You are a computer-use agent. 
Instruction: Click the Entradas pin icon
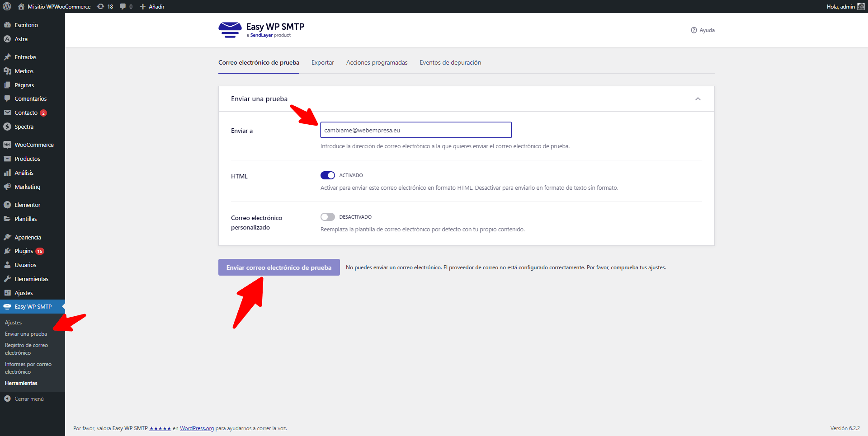point(7,57)
